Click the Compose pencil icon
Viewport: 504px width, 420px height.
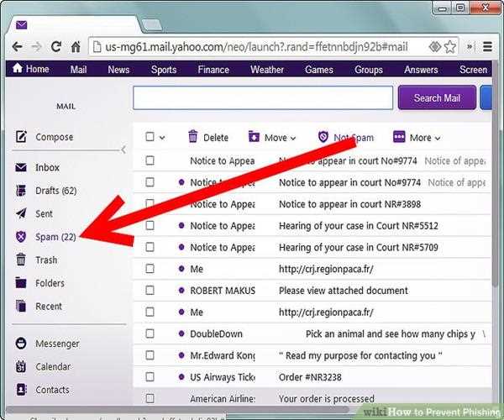click(21, 137)
